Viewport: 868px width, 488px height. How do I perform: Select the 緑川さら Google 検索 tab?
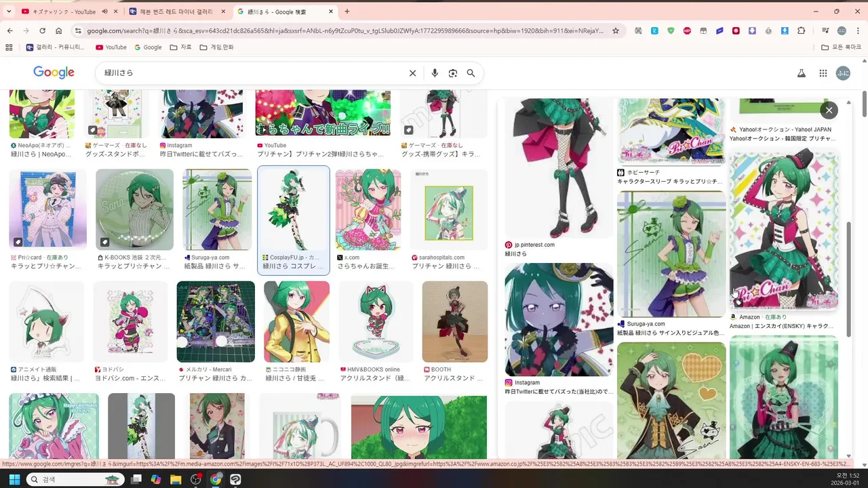(284, 12)
